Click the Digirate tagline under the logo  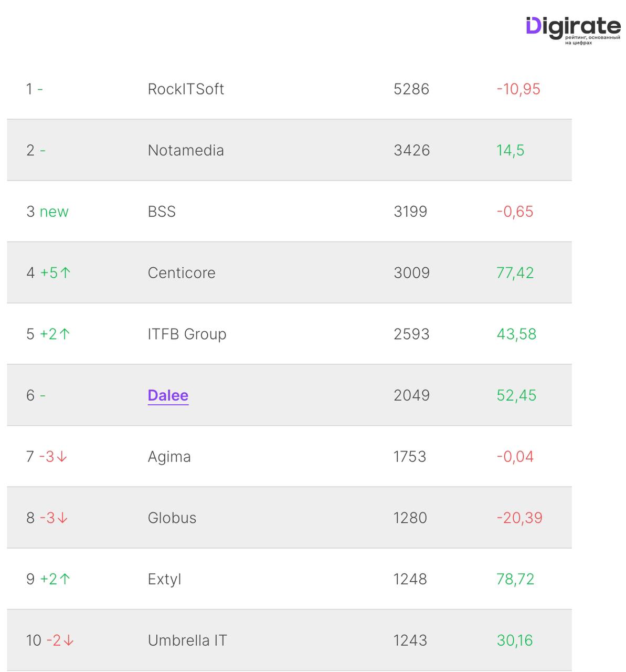pyautogui.click(x=592, y=40)
